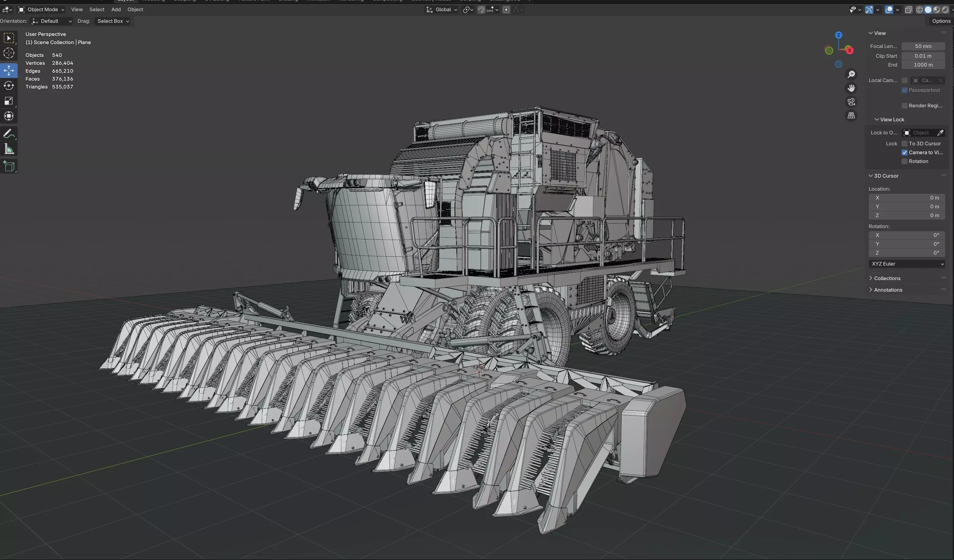The width and height of the screenshot is (954, 560).
Task: Collapse the 3D Cursor panel
Action: pos(886,176)
